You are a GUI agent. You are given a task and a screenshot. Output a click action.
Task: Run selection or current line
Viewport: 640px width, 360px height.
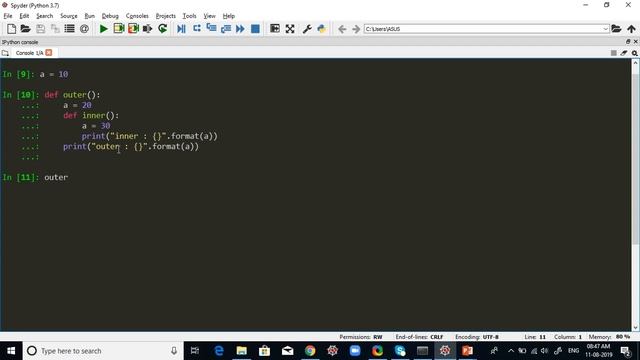coord(147,29)
